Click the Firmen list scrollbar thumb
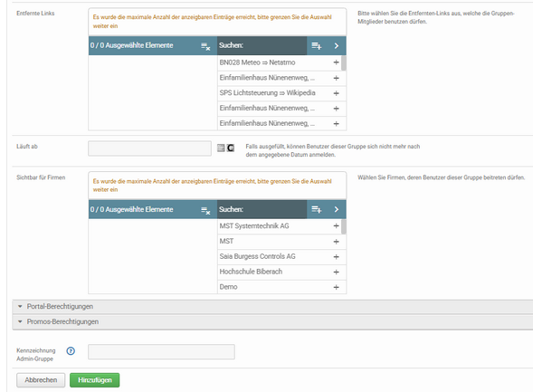This screenshot has height=392, width=533. coord(344,226)
